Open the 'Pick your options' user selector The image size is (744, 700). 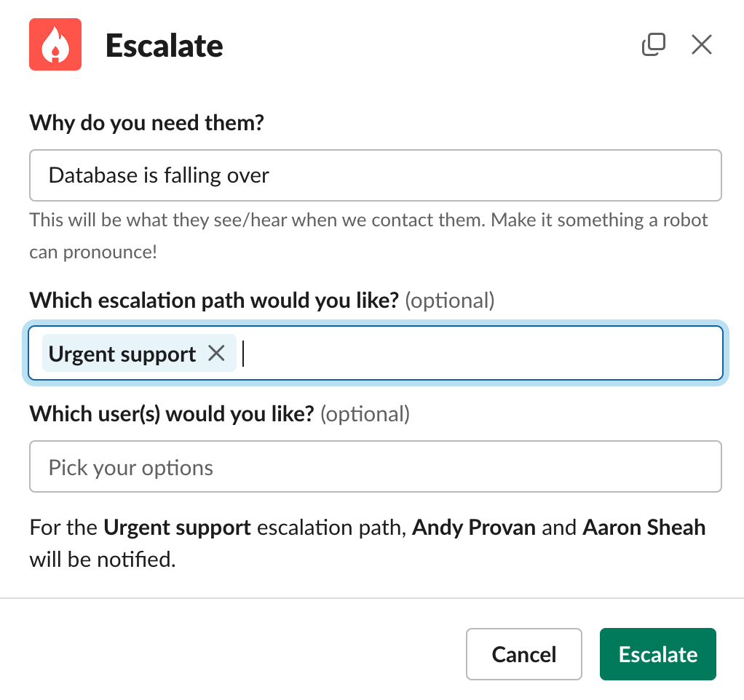[x=376, y=466]
